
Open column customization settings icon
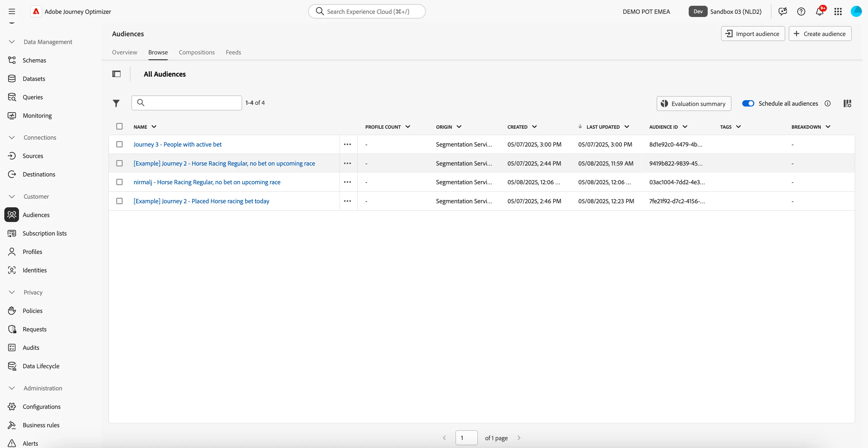[848, 103]
